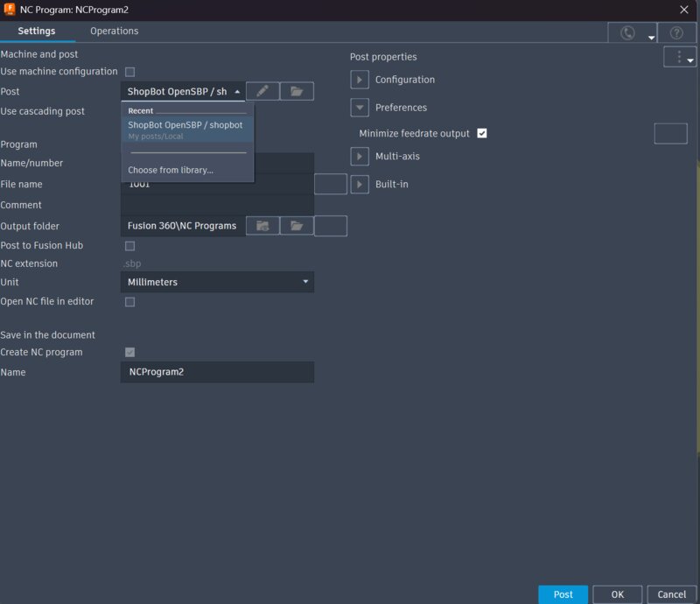Click the edit post pencil icon
Screen dimensions: 700x604
coord(262,91)
